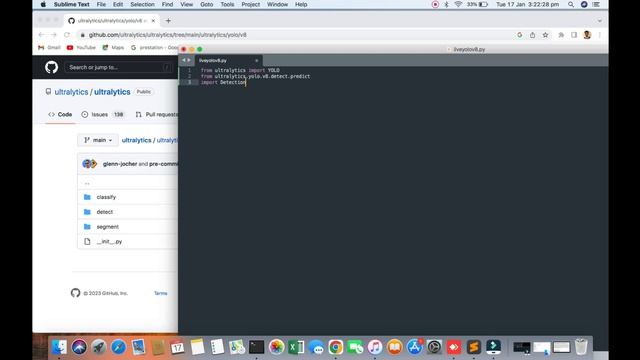Open Reminders list icon in Dock
Viewport: 640px width, 360px height.
click(217, 347)
